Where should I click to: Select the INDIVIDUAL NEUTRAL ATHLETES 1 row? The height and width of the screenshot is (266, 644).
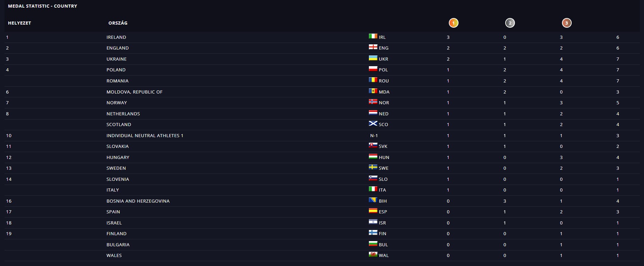coord(145,136)
